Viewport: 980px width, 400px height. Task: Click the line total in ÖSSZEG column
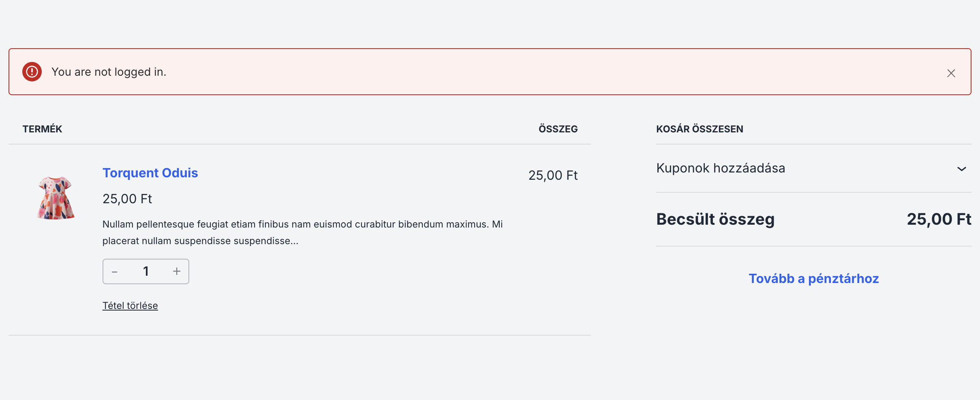click(553, 175)
